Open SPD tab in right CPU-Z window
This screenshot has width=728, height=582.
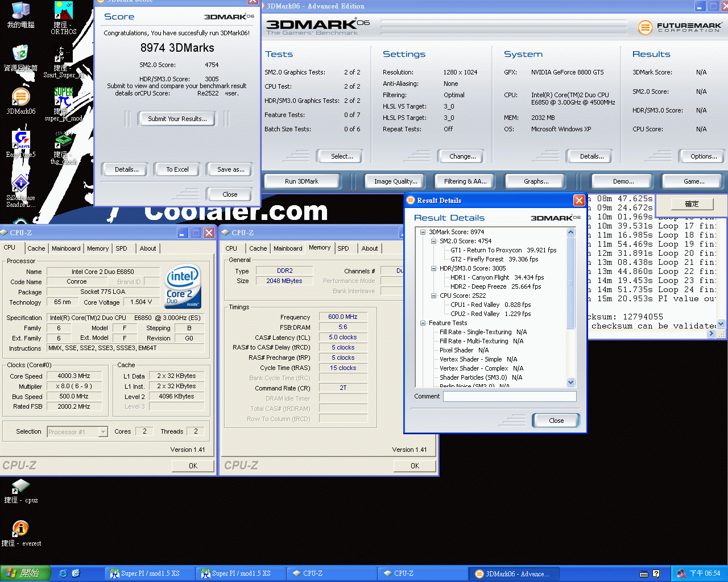344,248
